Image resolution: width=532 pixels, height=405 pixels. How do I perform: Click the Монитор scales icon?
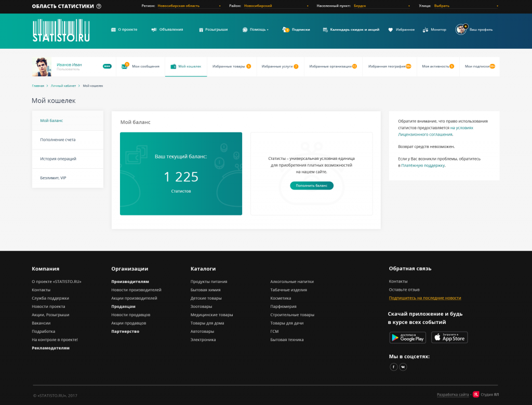[x=425, y=30]
